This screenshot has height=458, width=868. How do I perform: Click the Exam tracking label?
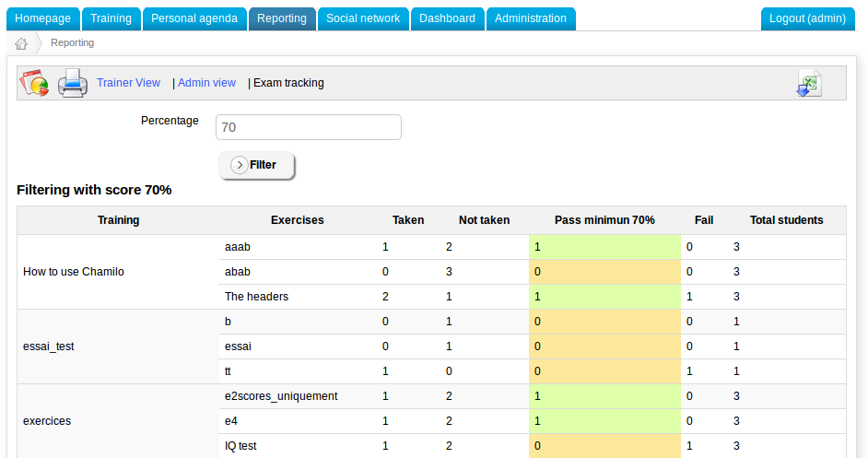288,83
